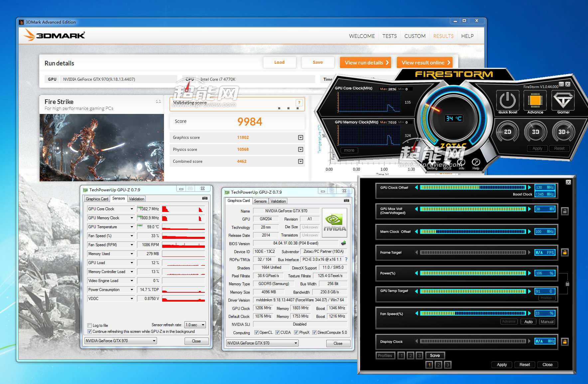Toggle the CUDA checkbox
588x384 pixels.
click(277, 333)
